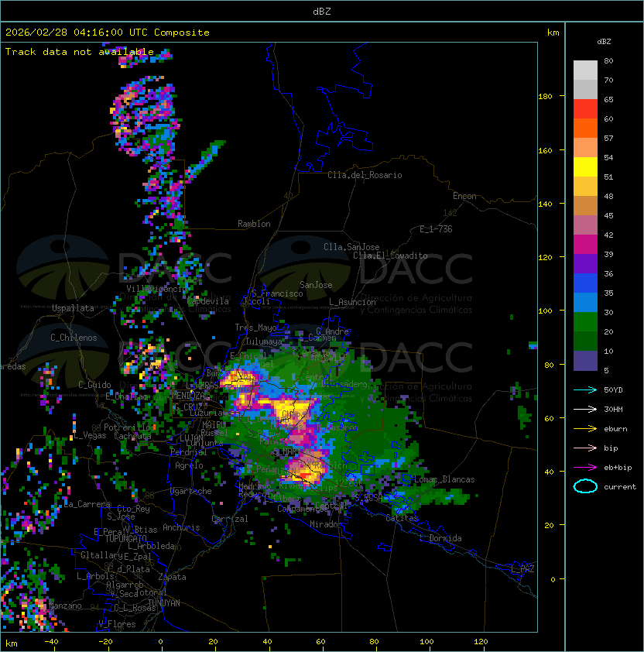Click the 'Track data not available' message

pyautogui.click(x=80, y=52)
